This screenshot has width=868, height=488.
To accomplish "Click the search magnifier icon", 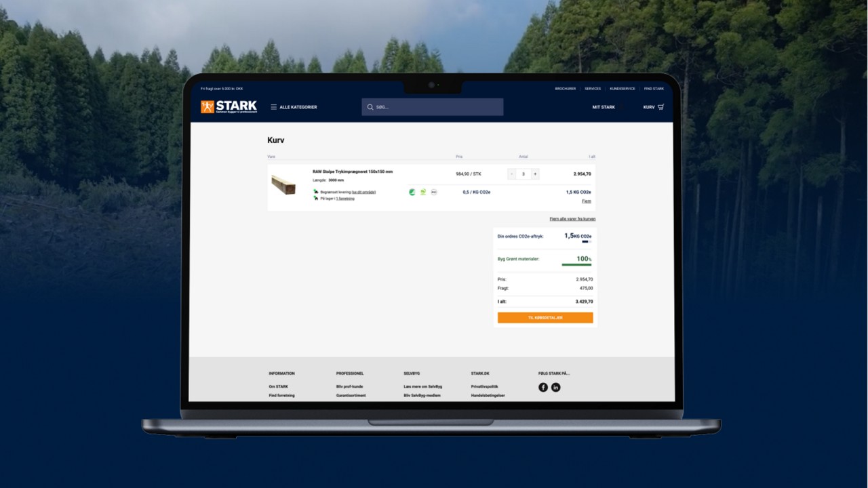I will [x=370, y=107].
